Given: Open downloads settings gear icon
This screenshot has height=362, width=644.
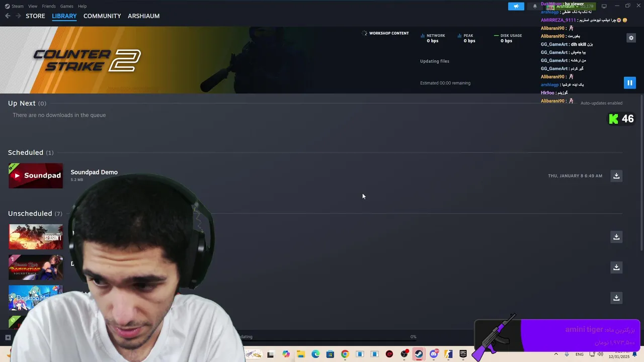Looking at the screenshot, I should click(x=631, y=38).
